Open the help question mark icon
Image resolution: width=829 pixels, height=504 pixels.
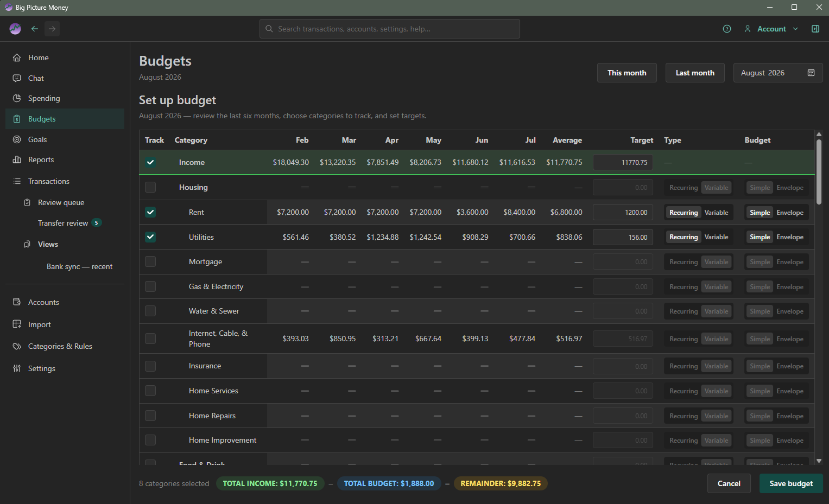tap(727, 29)
